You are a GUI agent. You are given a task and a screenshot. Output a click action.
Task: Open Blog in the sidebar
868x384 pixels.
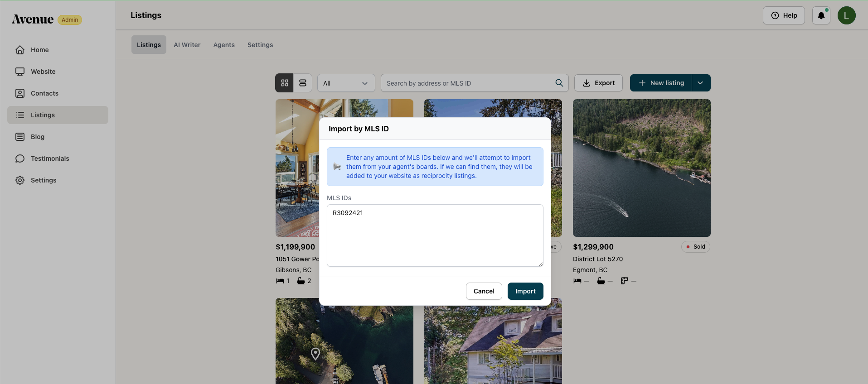click(x=58, y=137)
